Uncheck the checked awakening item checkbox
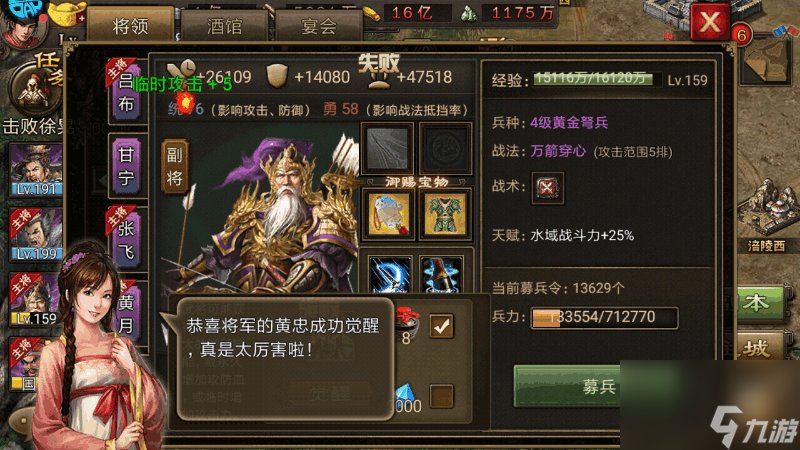The width and height of the screenshot is (800, 450). [x=441, y=326]
